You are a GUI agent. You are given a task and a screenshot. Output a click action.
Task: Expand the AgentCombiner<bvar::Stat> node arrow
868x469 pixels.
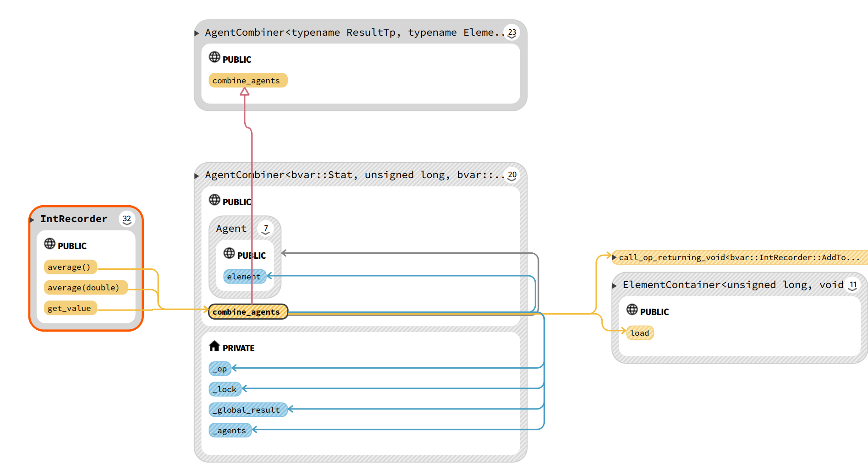[197, 176]
